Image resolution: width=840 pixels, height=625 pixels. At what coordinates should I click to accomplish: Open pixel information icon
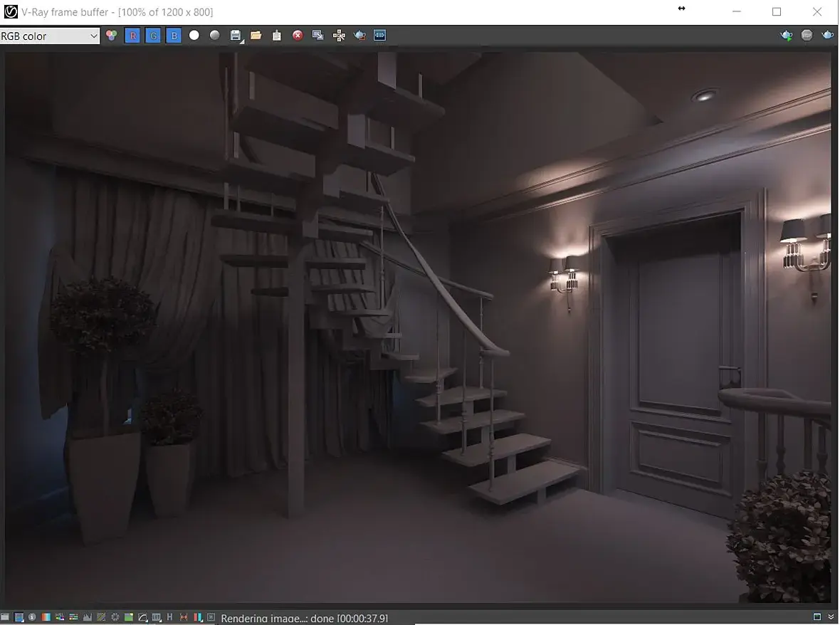click(32, 617)
